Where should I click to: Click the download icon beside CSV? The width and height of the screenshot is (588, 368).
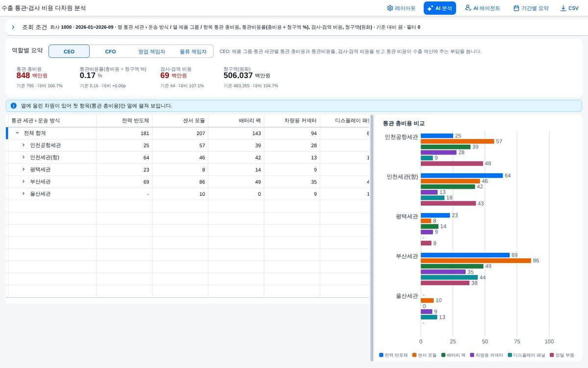[563, 8]
